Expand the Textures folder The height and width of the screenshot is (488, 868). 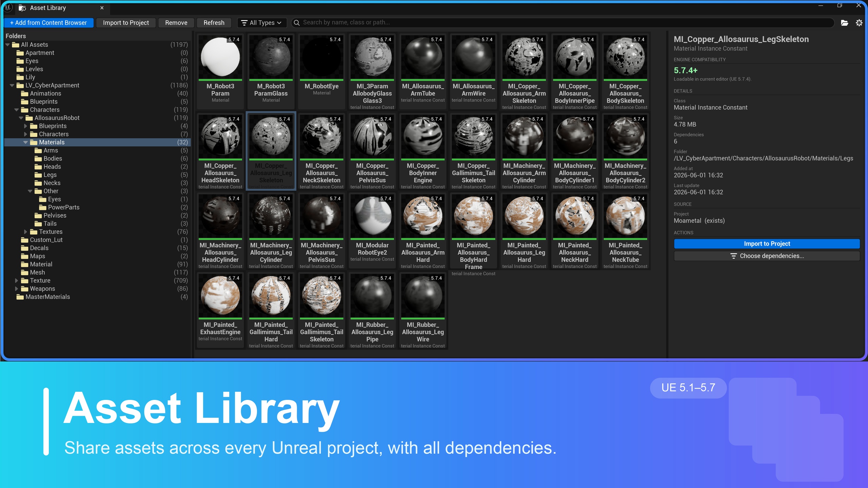click(25, 232)
